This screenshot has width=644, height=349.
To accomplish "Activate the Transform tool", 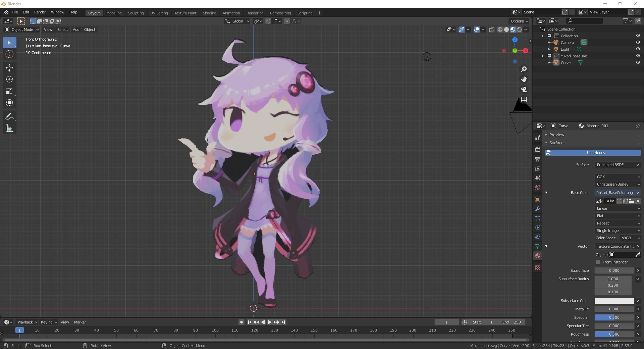I will tap(9, 103).
